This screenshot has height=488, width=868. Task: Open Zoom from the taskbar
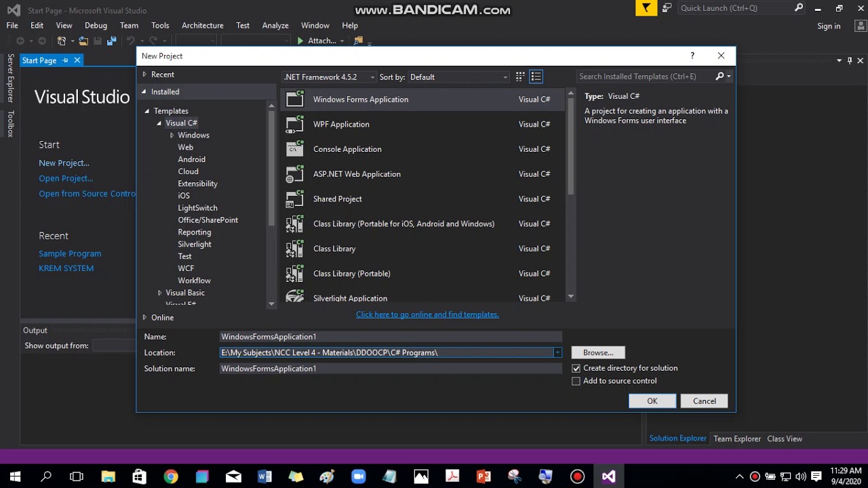click(x=358, y=476)
